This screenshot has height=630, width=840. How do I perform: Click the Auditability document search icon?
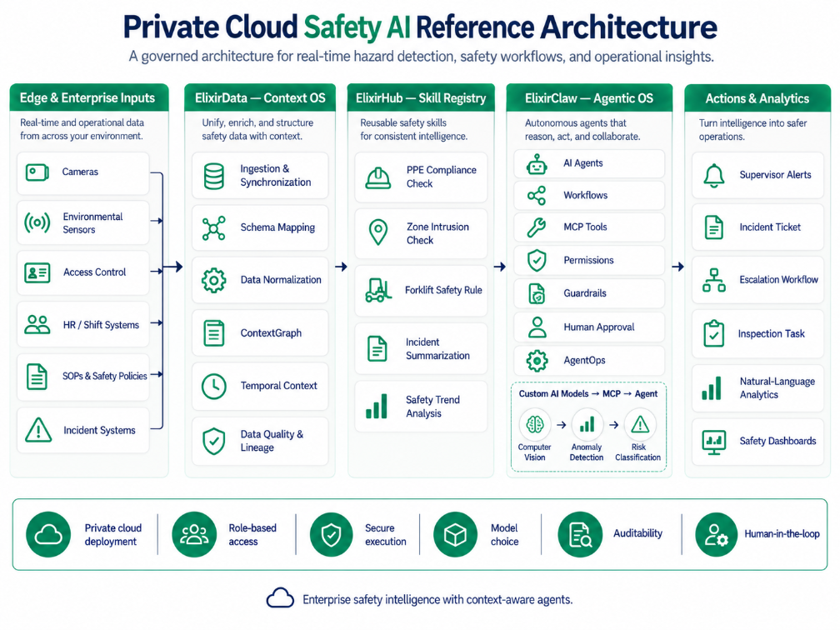(x=580, y=534)
